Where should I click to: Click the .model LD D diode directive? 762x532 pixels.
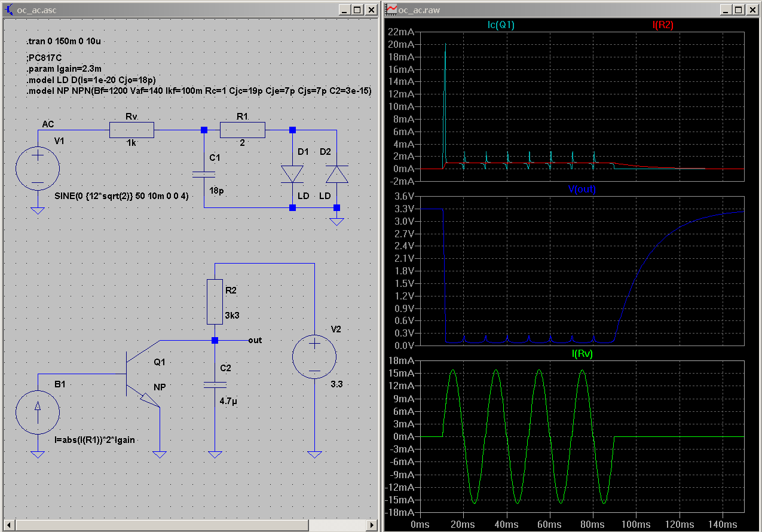[x=91, y=80]
